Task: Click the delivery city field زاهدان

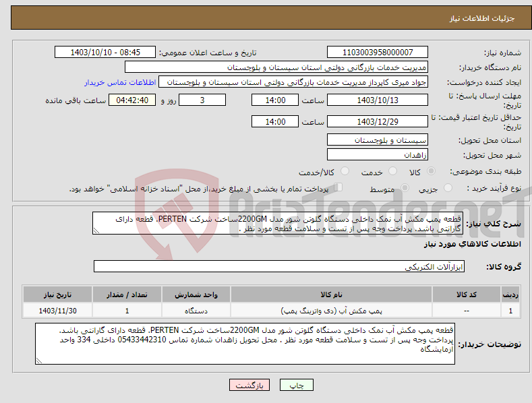Action: click(378, 155)
